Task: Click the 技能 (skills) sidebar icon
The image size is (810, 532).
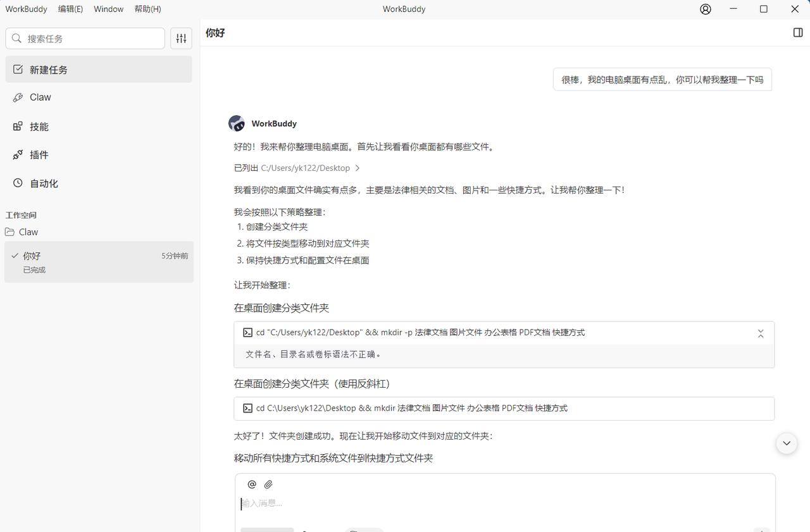Action: (x=18, y=126)
